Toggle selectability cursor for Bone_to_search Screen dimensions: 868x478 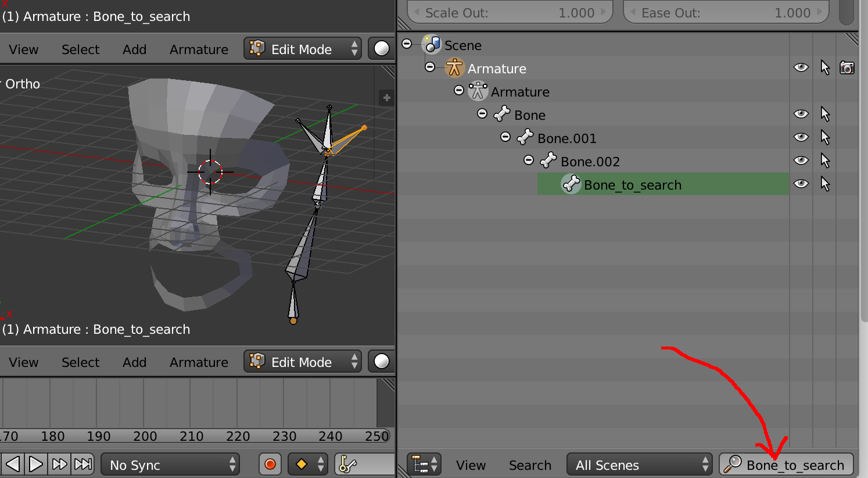[825, 184]
